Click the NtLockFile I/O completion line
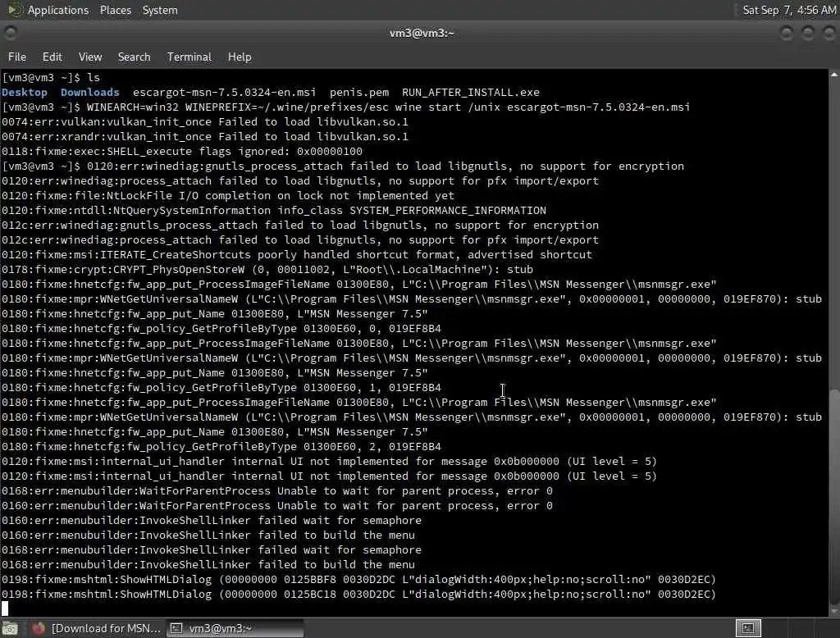Screen dimensions: 840x638 coord(228,196)
